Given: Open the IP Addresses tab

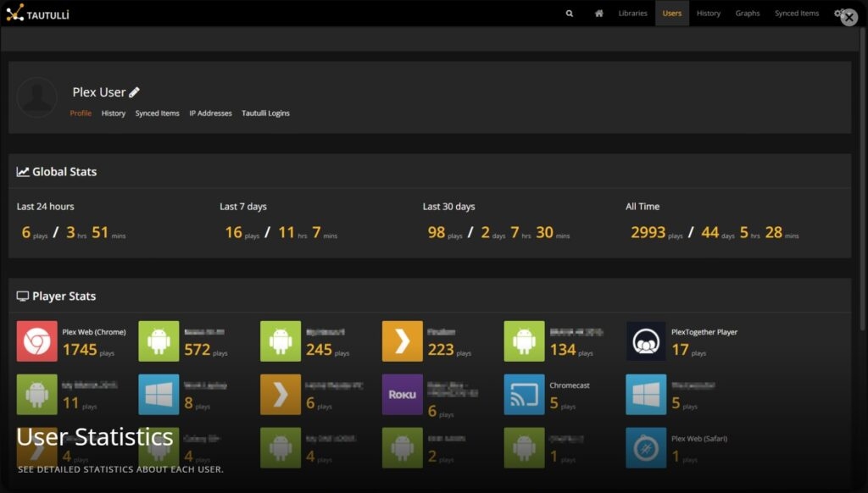Looking at the screenshot, I should (x=210, y=113).
